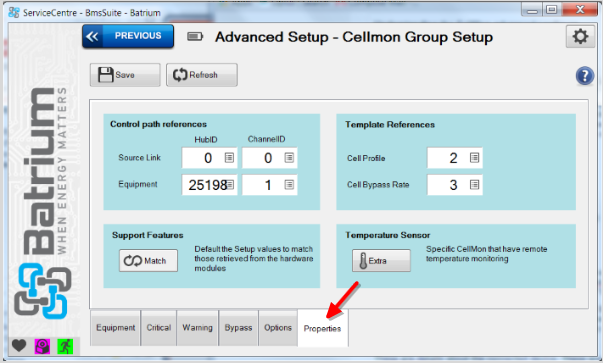603x363 pixels.
Task: Click the Source Link HubID value field
Action: pos(209,158)
